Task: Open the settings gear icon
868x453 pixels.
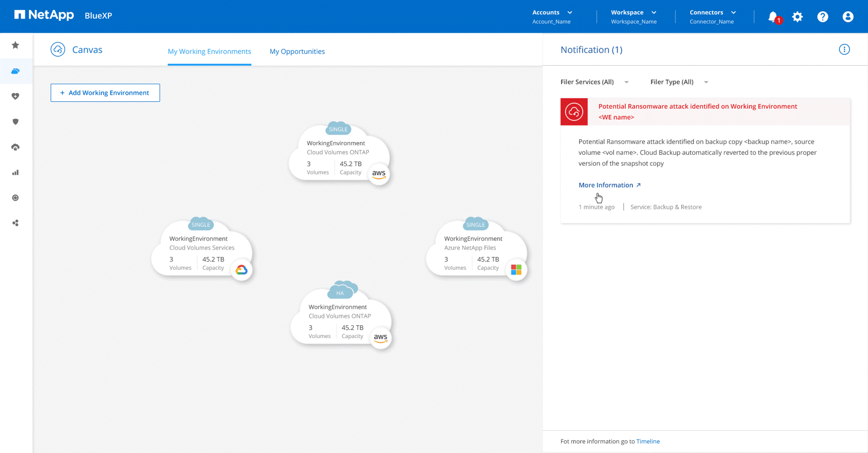Action: point(797,16)
